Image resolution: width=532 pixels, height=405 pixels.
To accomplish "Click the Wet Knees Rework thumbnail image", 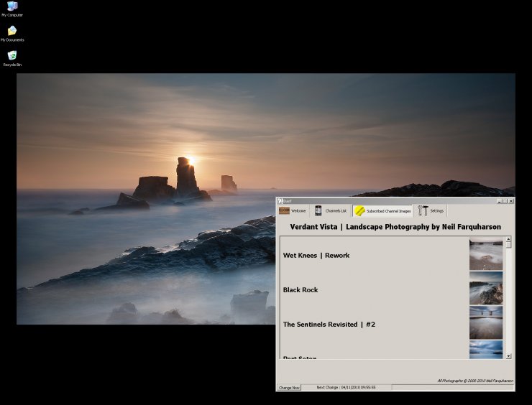I will tap(486, 254).
